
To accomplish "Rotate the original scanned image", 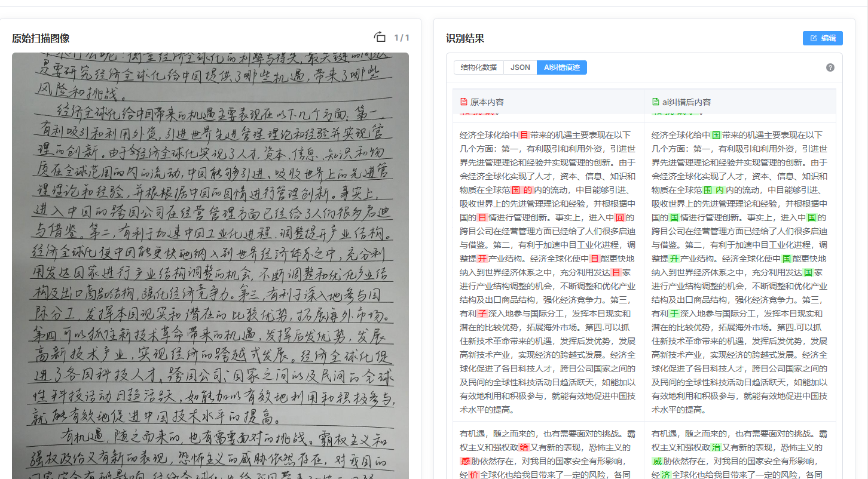I will (380, 37).
